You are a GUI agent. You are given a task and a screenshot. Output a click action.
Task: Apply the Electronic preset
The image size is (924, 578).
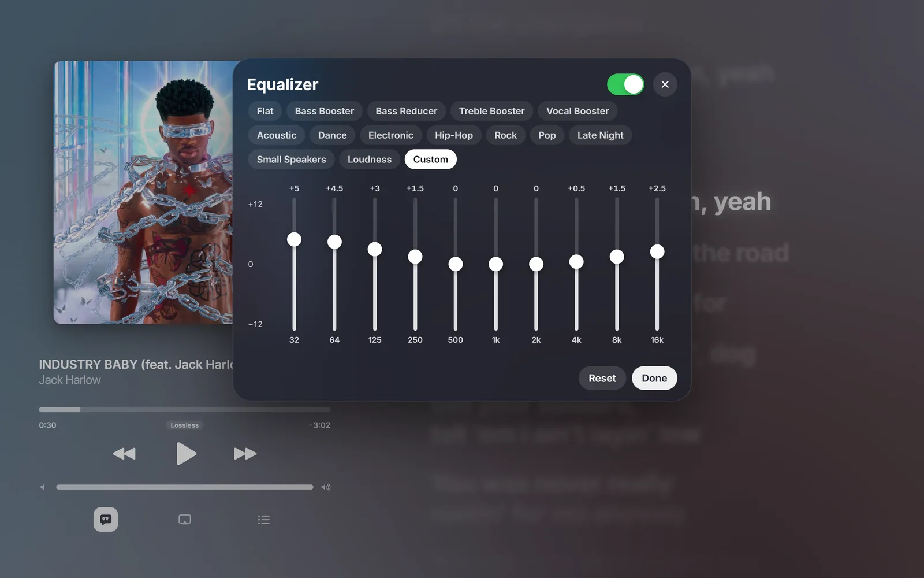[x=391, y=135]
